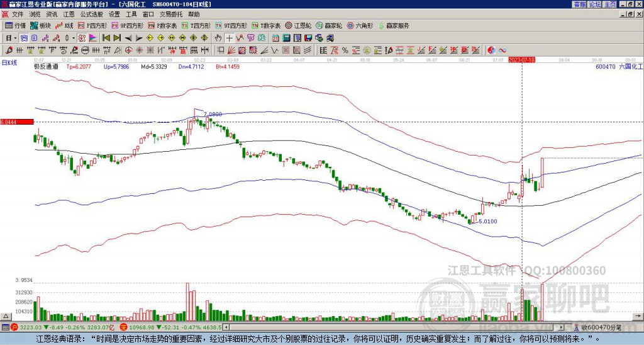
Task: Open the 六角形 hexagon tool
Action: pos(360,26)
